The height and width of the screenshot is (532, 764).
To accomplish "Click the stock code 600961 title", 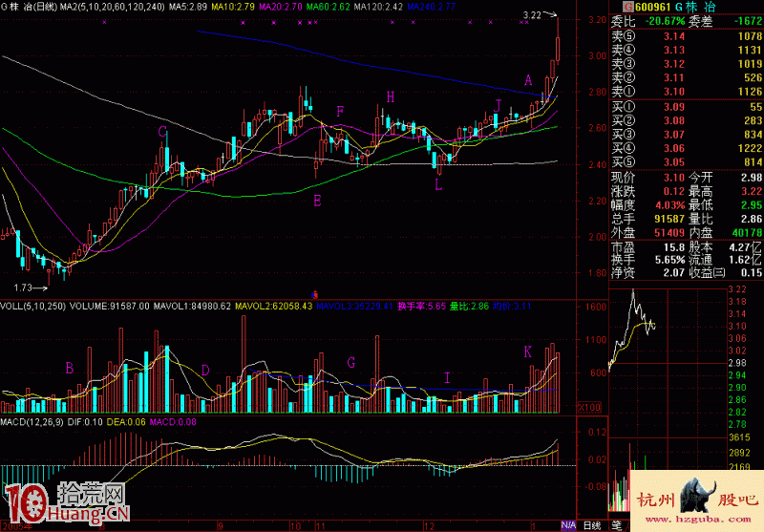I will 644,7.
